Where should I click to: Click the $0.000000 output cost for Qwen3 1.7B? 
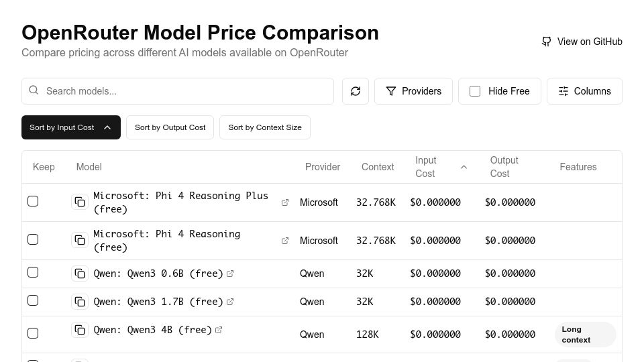510,302
